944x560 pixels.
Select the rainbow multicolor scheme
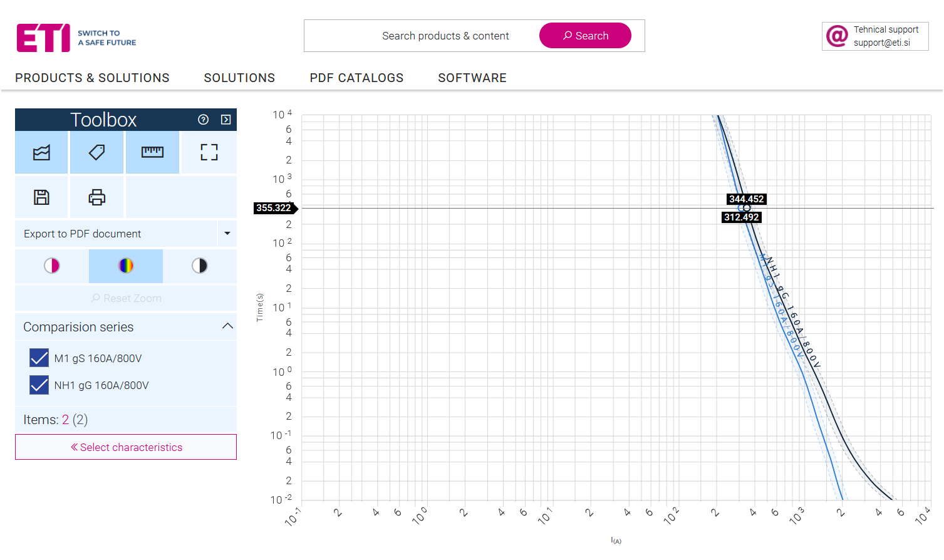tap(126, 266)
